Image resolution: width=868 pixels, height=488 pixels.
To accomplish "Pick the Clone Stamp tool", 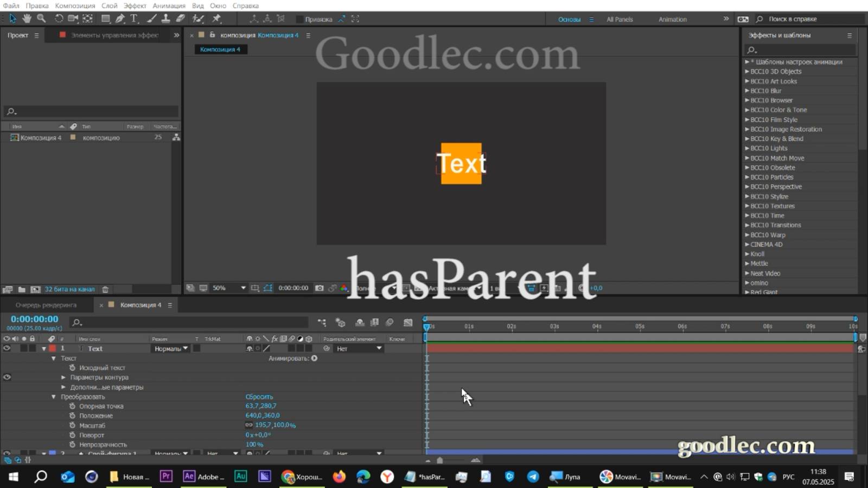I will click(x=166, y=18).
